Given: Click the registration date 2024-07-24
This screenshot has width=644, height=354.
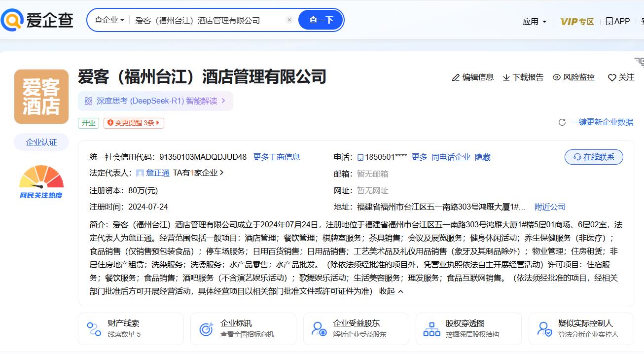Looking at the screenshot, I should click(148, 207).
